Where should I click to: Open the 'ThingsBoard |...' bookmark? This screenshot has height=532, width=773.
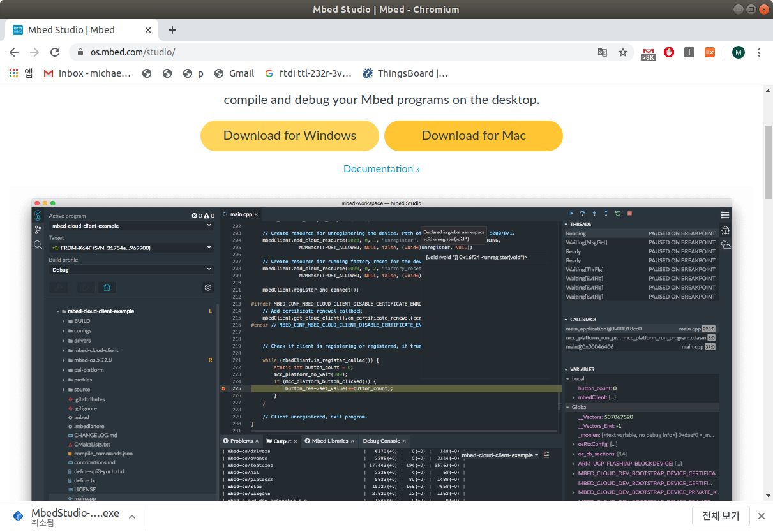point(405,73)
